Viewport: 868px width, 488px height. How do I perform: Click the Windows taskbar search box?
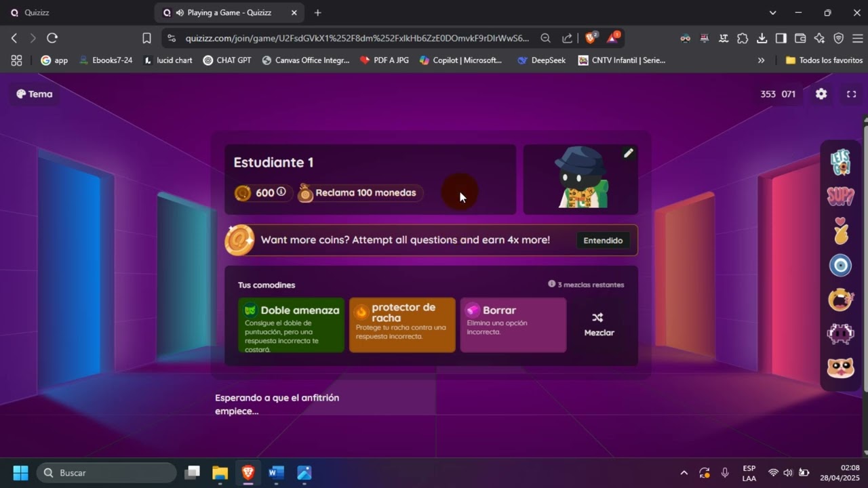106,472
